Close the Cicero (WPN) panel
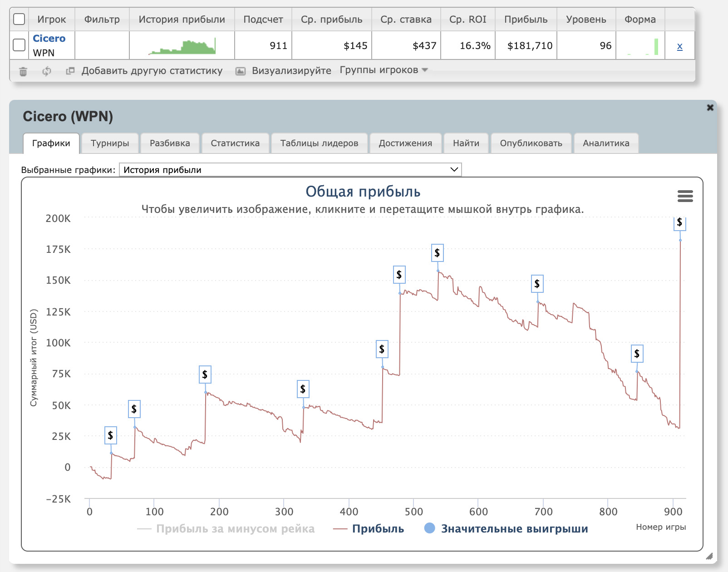 (x=710, y=108)
